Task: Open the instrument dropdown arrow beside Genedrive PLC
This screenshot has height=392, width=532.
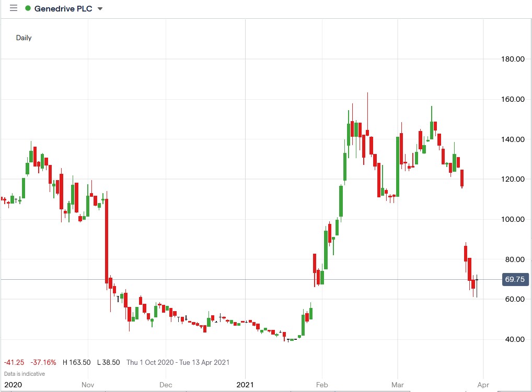Action: (101, 9)
